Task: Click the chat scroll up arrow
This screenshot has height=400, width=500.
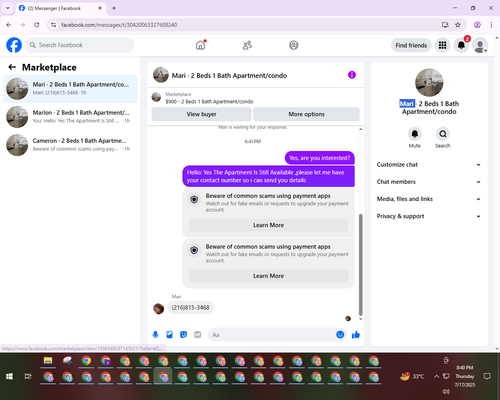Action: [x=360, y=129]
